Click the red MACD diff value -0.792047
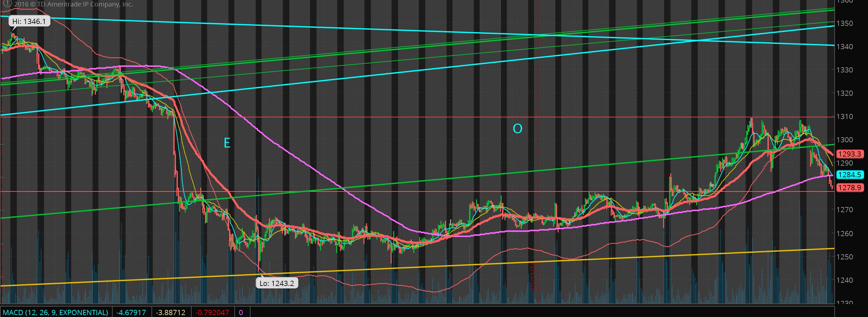Viewport: 868px width, 317px height. point(212,312)
